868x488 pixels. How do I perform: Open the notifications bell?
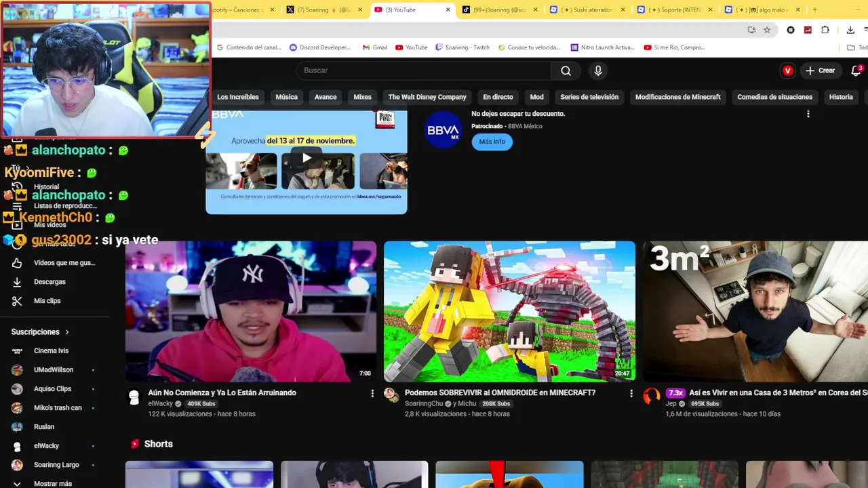pos(856,70)
